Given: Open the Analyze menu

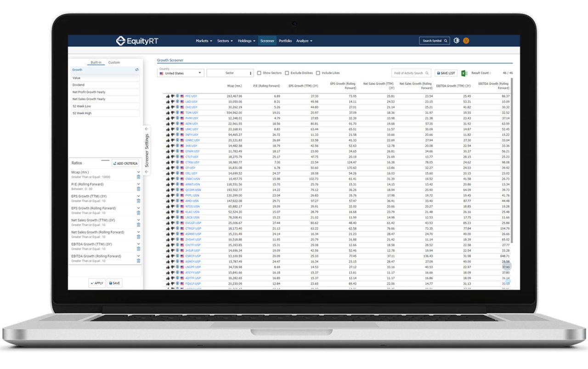Looking at the screenshot, I should 303,40.
